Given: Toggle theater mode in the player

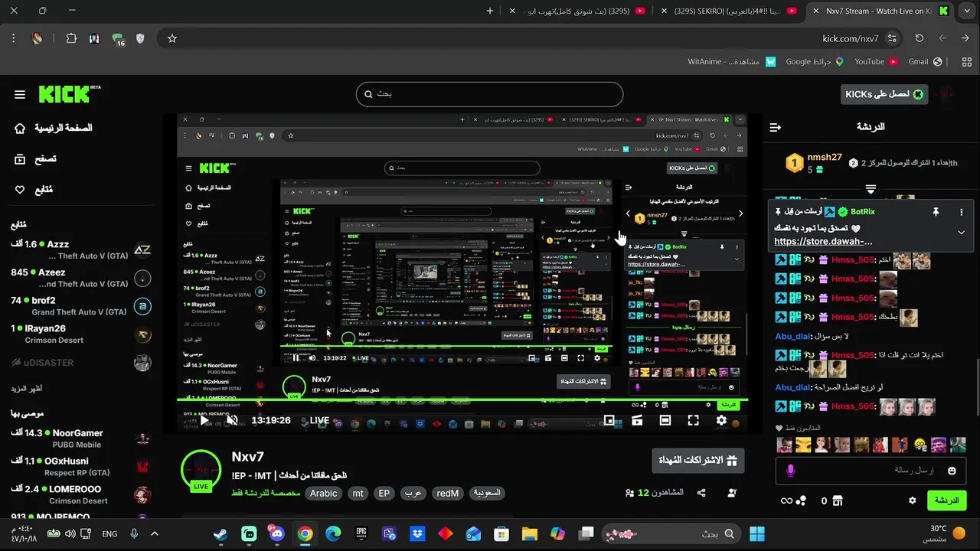Looking at the screenshot, I should coord(665,420).
